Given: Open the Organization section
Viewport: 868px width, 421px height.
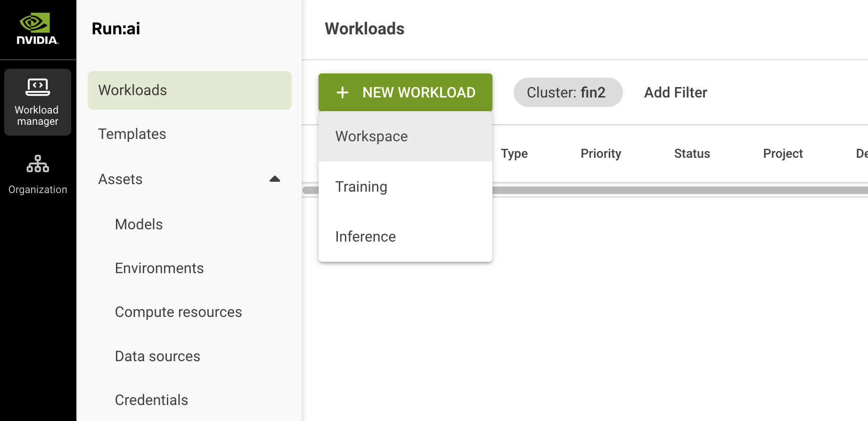Looking at the screenshot, I should (38, 175).
